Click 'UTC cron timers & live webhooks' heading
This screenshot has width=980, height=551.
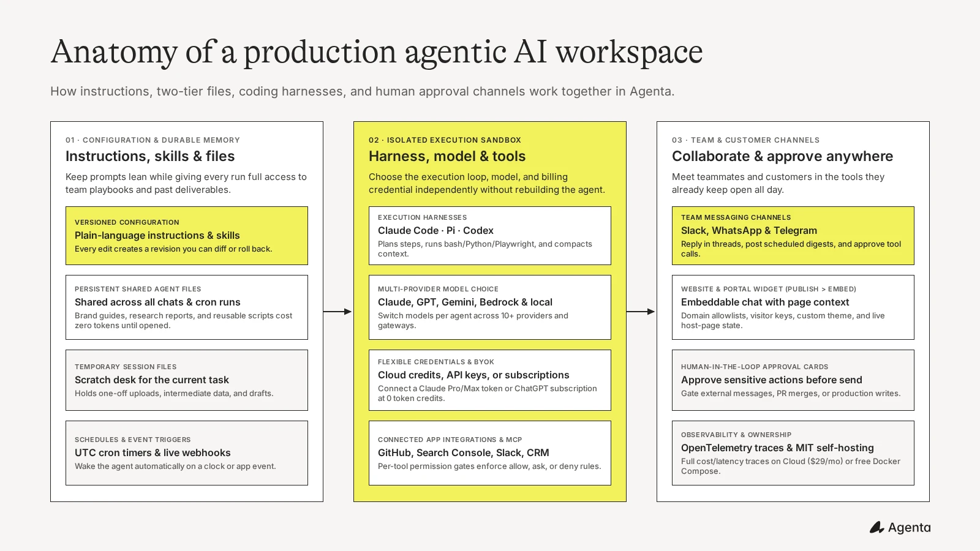pyautogui.click(x=153, y=452)
